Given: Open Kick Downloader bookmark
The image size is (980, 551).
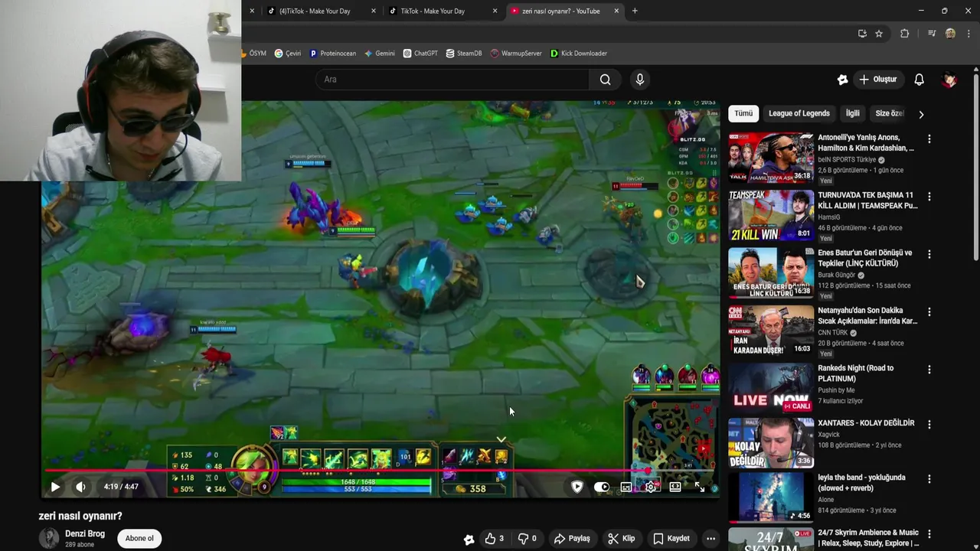Looking at the screenshot, I should click(579, 54).
